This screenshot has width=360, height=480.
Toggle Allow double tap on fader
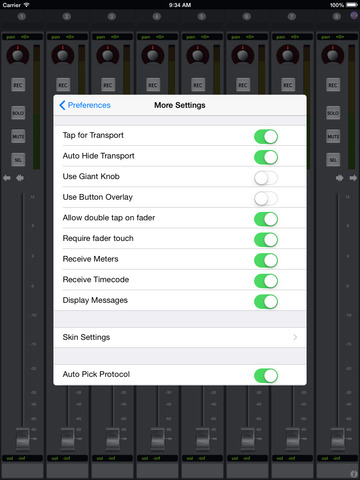point(266,219)
